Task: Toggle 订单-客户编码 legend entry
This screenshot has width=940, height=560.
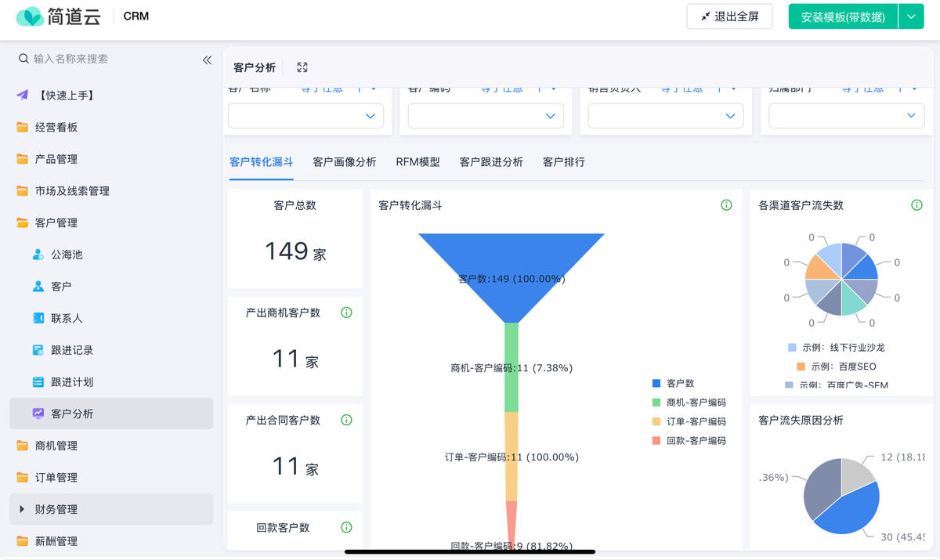Action: click(689, 421)
